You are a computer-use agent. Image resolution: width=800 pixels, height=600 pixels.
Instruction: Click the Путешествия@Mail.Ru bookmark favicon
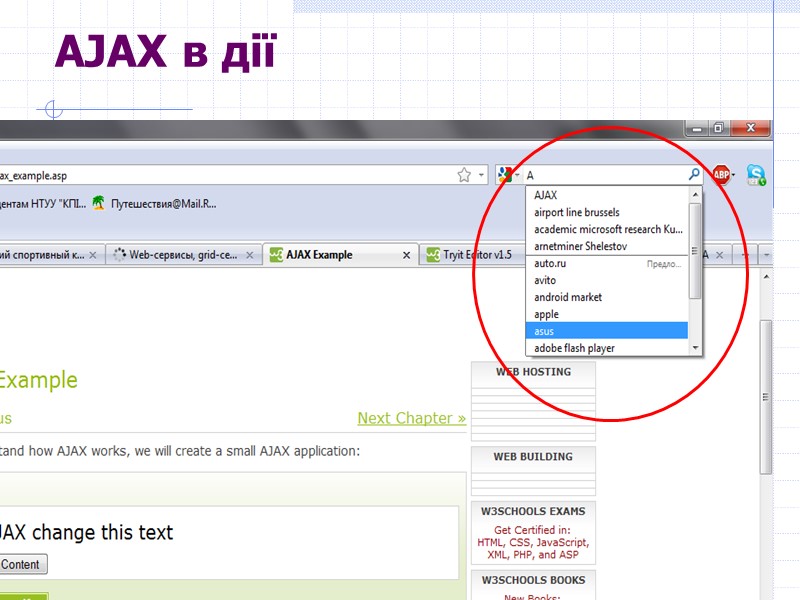coord(96,203)
